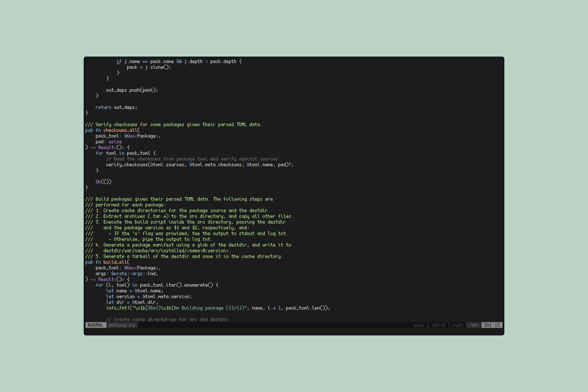This screenshot has width=588, height=392.
Task: Click on out_deps.push(pack); statement
Action: (132, 90)
